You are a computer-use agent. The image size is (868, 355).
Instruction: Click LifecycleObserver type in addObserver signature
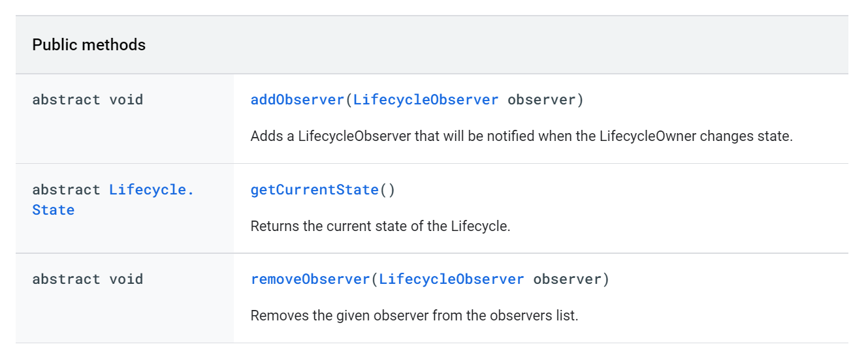coord(426,100)
